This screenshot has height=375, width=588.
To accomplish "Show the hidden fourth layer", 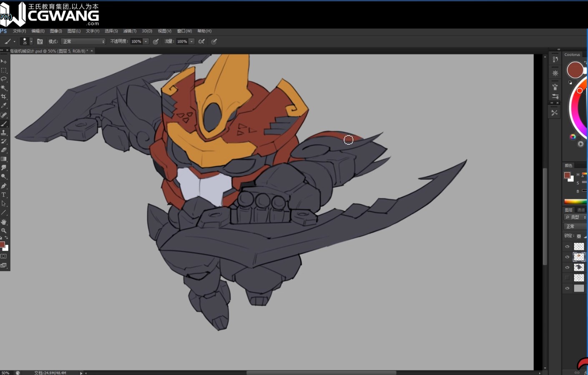I will tap(567, 278).
